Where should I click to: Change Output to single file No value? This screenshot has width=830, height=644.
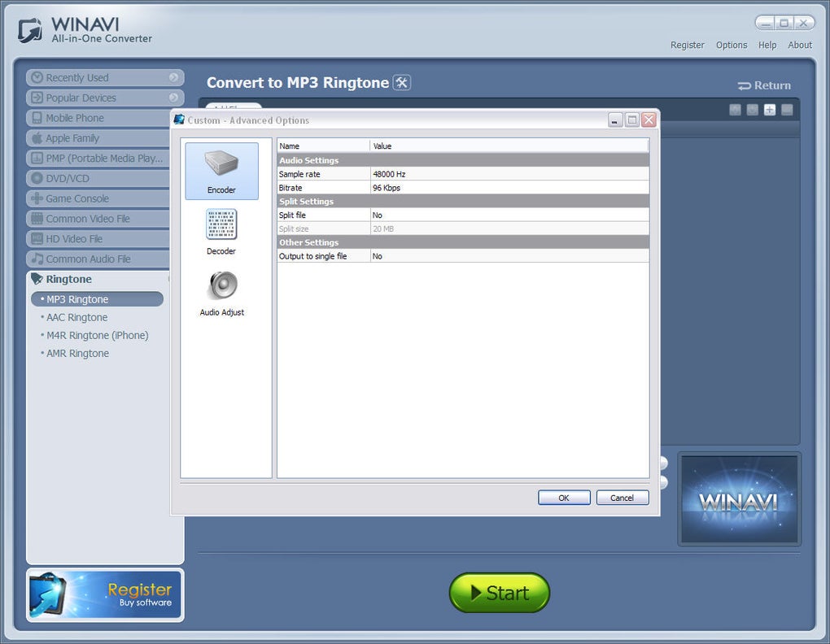coord(509,256)
